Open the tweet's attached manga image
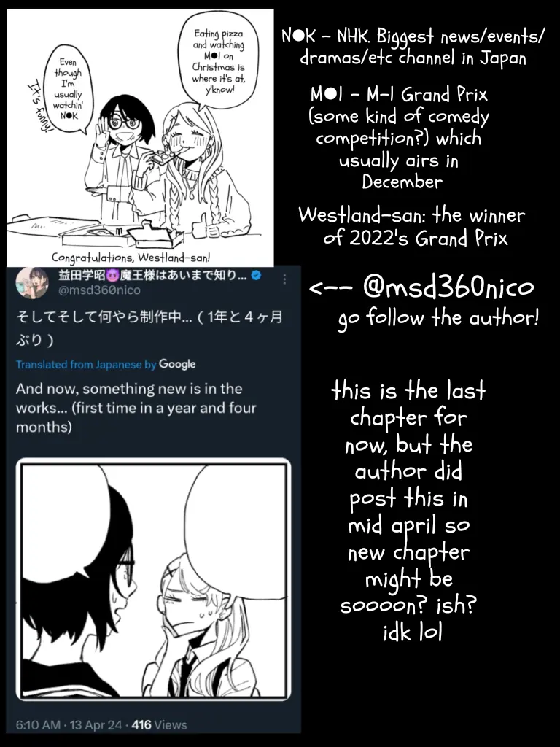The image size is (560, 747). pos(153,579)
